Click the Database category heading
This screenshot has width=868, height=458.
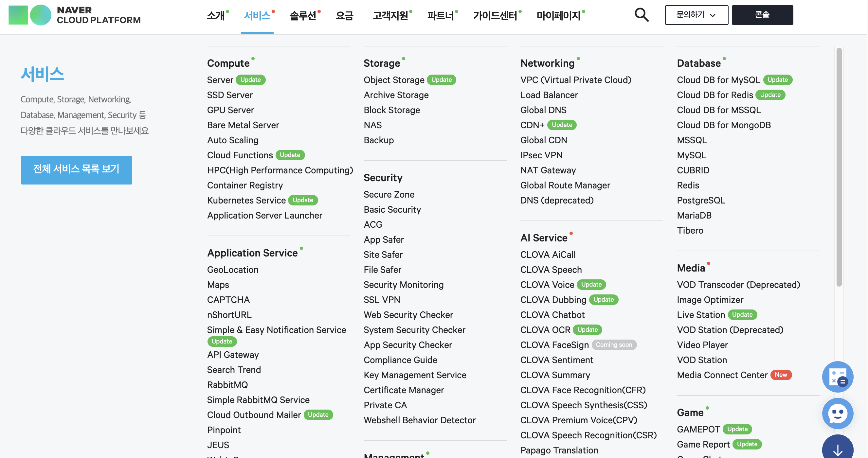point(698,63)
